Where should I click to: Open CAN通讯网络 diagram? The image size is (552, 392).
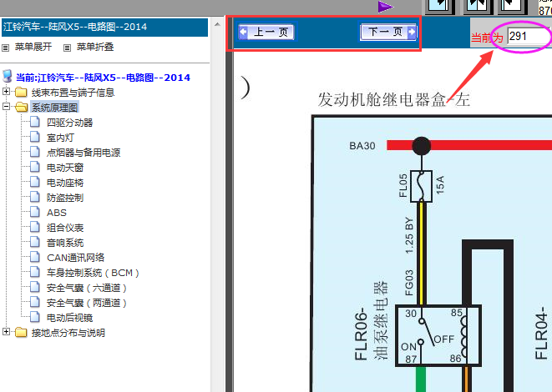pyautogui.click(x=76, y=258)
